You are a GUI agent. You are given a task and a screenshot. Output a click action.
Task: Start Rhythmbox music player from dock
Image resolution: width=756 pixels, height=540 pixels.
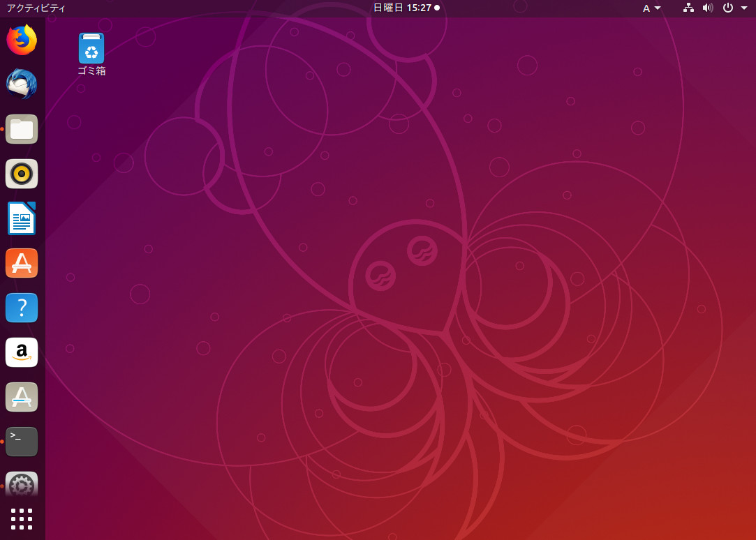(22, 174)
